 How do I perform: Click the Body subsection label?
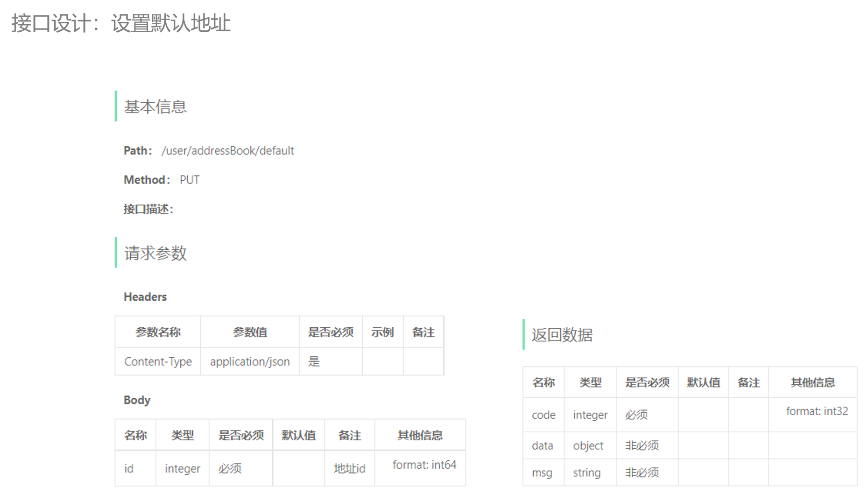[136, 400]
